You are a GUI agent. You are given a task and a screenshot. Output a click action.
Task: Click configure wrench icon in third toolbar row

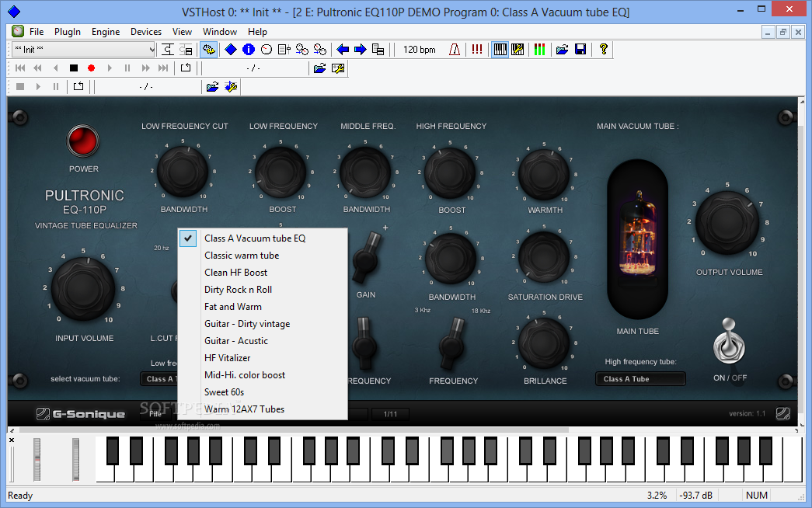231,86
